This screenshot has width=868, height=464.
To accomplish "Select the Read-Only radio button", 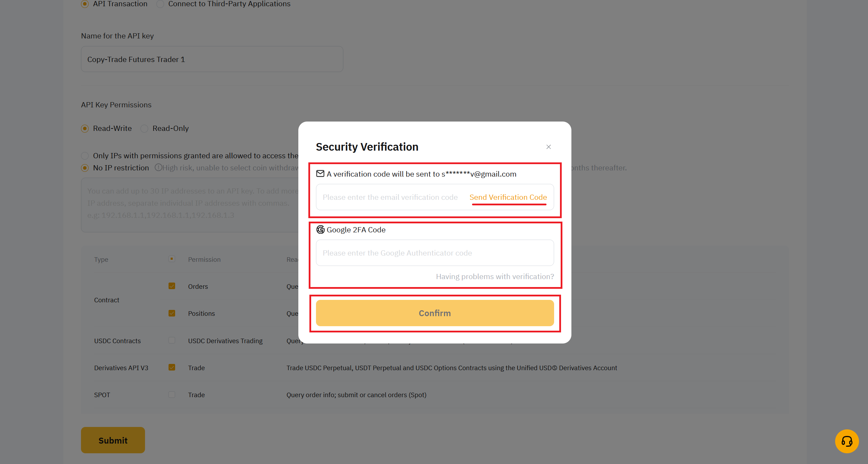I will tap(144, 128).
